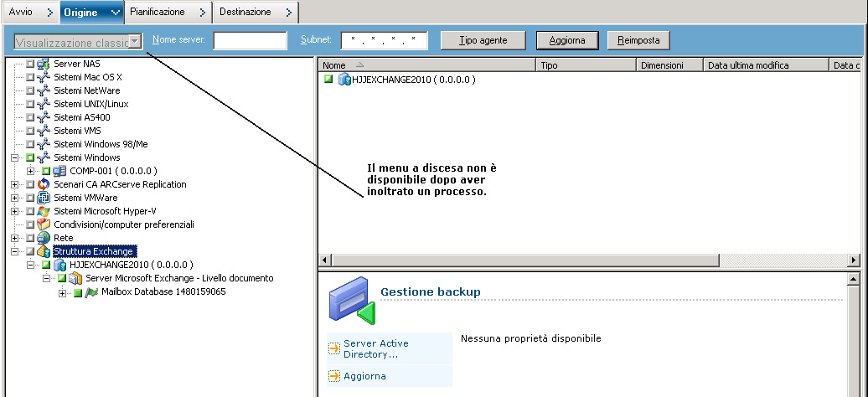868x397 pixels.
Task: Click the Sistemi VMWare icon
Action: coord(44,198)
